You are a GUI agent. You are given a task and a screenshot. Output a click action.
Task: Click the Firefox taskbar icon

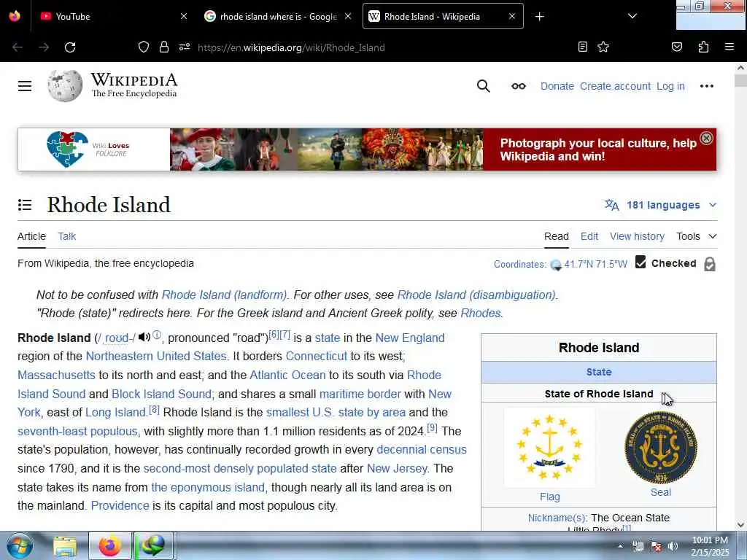pyautogui.click(x=109, y=546)
